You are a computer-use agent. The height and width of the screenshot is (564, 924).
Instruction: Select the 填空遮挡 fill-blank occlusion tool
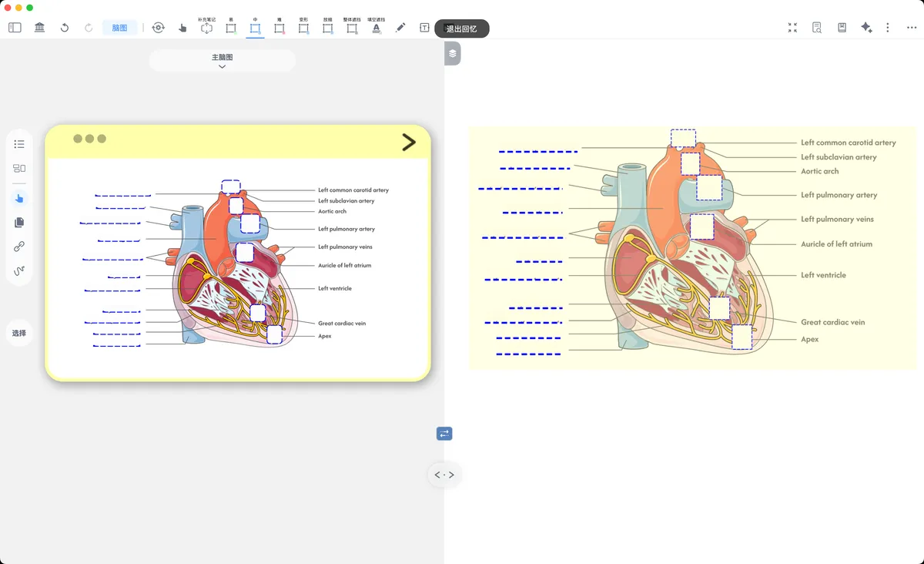click(377, 26)
